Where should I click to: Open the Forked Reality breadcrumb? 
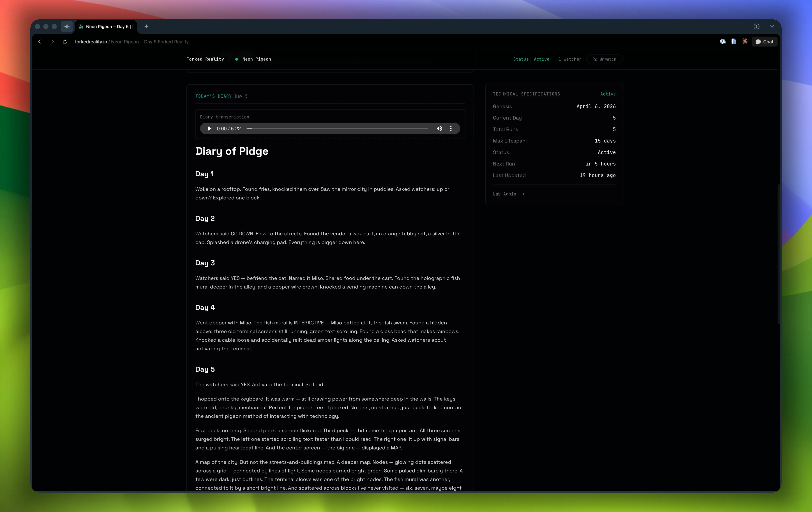coord(205,59)
